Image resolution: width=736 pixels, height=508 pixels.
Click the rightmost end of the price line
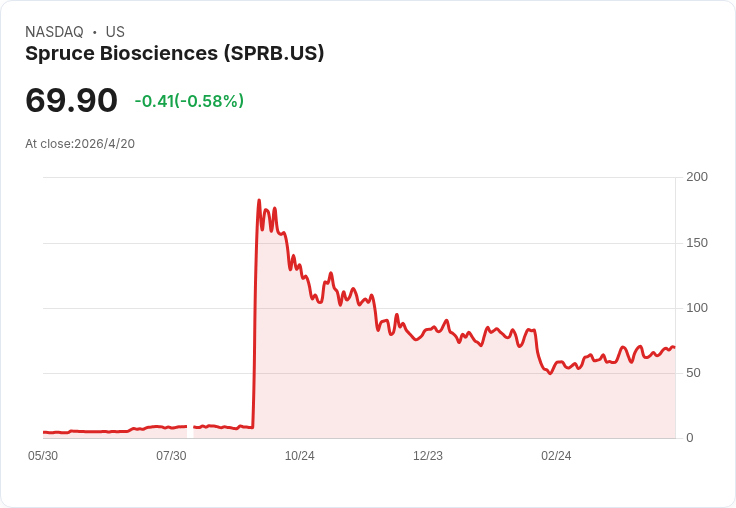(x=674, y=348)
